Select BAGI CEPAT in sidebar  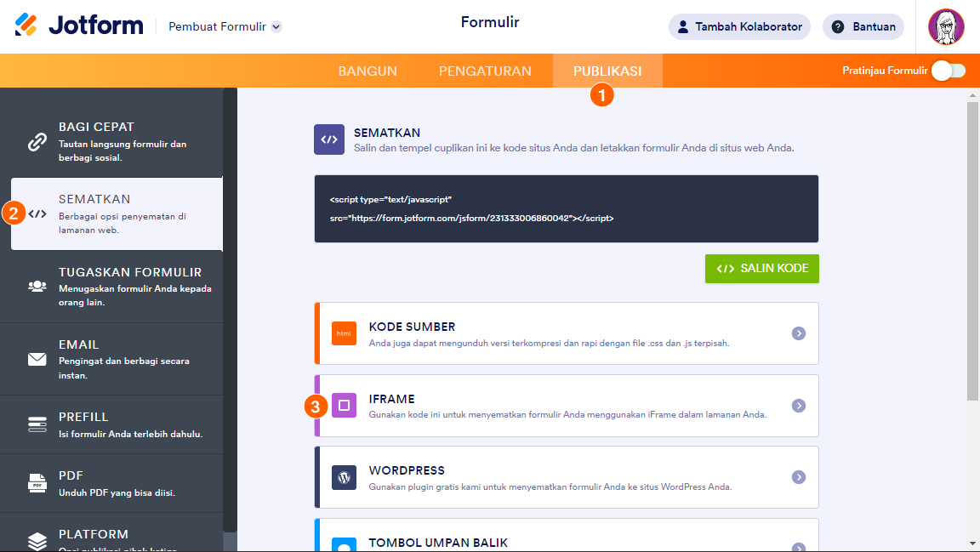(x=111, y=141)
